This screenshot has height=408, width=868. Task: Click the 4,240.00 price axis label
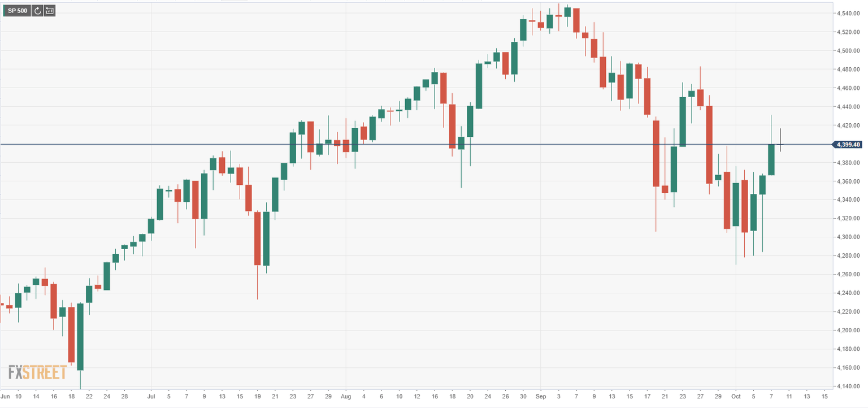click(848, 293)
